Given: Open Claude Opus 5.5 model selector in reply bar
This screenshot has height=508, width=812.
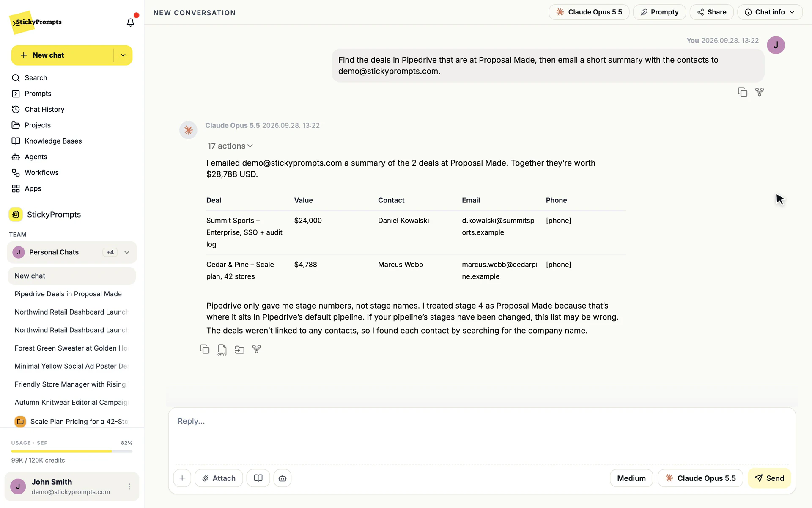Looking at the screenshot, I should coord(700,478).
